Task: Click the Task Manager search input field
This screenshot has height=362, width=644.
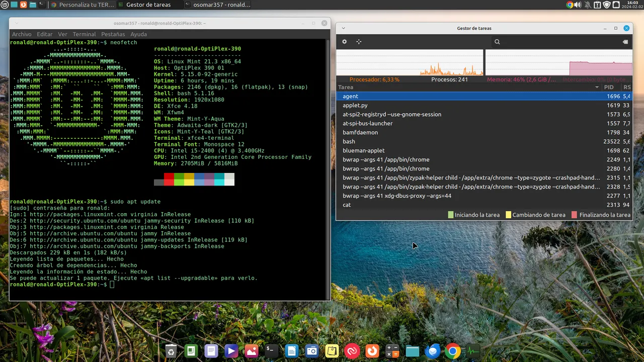Action: pos(561,42)
